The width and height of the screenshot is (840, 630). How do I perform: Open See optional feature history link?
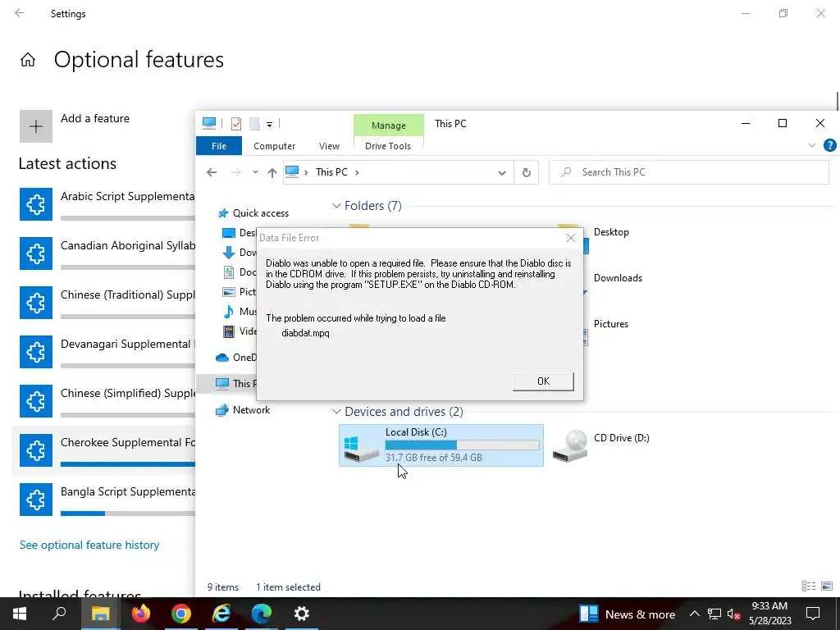(x=89, y=545)
